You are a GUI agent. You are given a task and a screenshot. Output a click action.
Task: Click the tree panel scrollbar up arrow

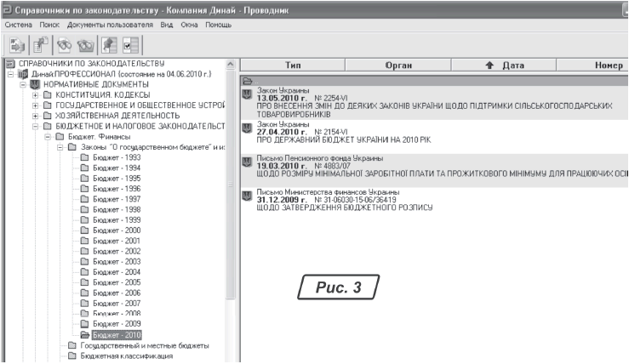tap(232, 65)
